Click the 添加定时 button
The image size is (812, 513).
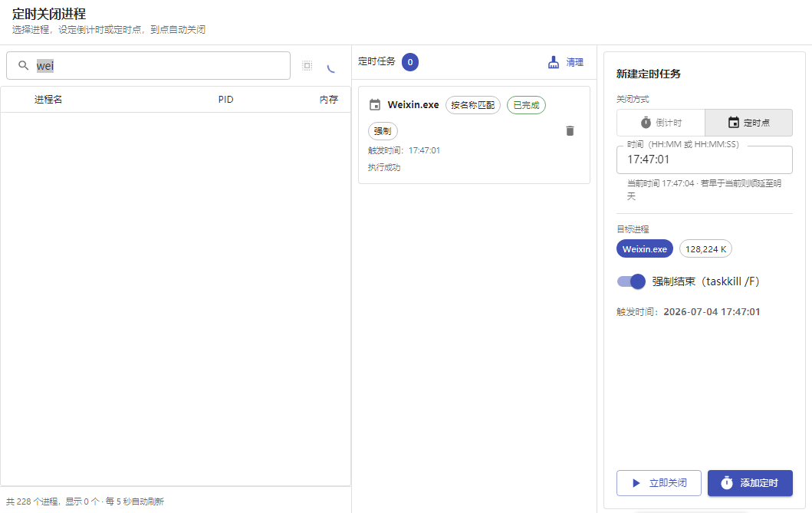tap(750, 483)
